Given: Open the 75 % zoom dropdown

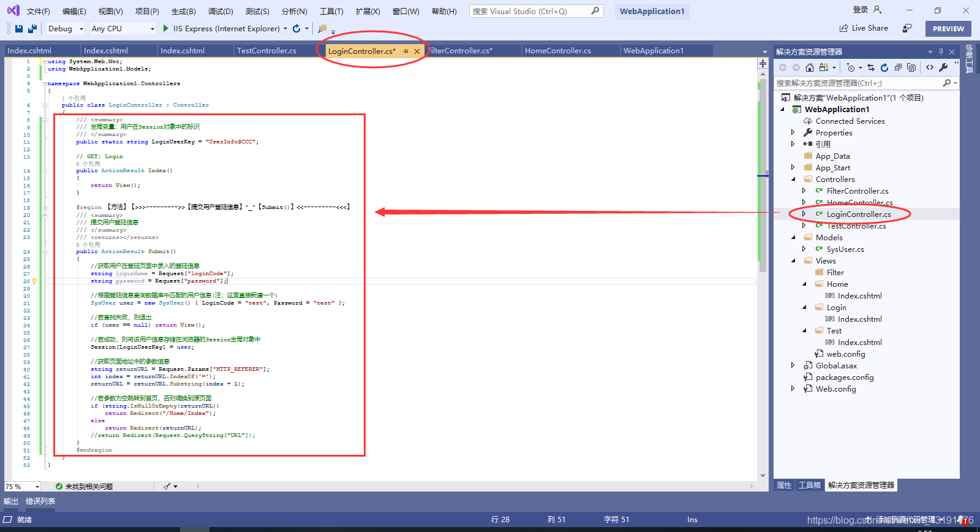Looking at the screenshot, I should [x=37, y=487].
